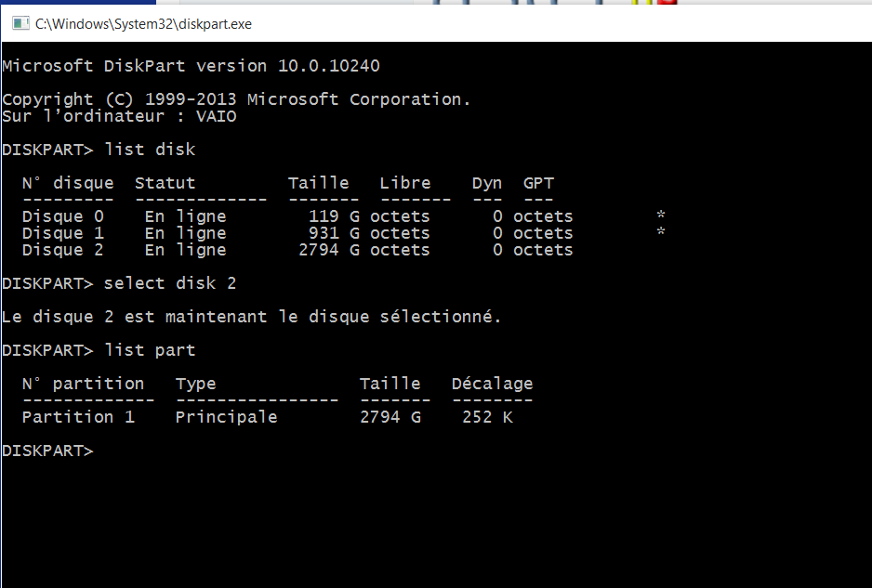
Task: Click the DISKPART prompt at the bottom
Action: click(x=47, y=451)
